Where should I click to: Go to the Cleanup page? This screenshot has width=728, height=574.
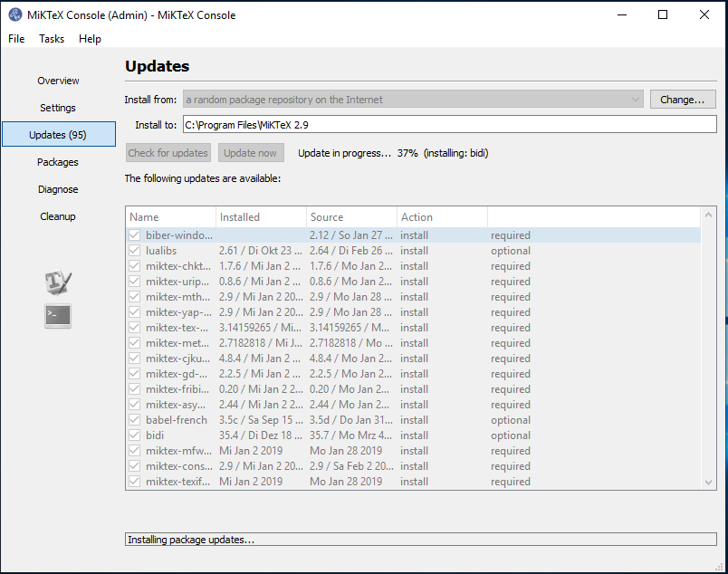pyautogui.click(x=59, y=216)
